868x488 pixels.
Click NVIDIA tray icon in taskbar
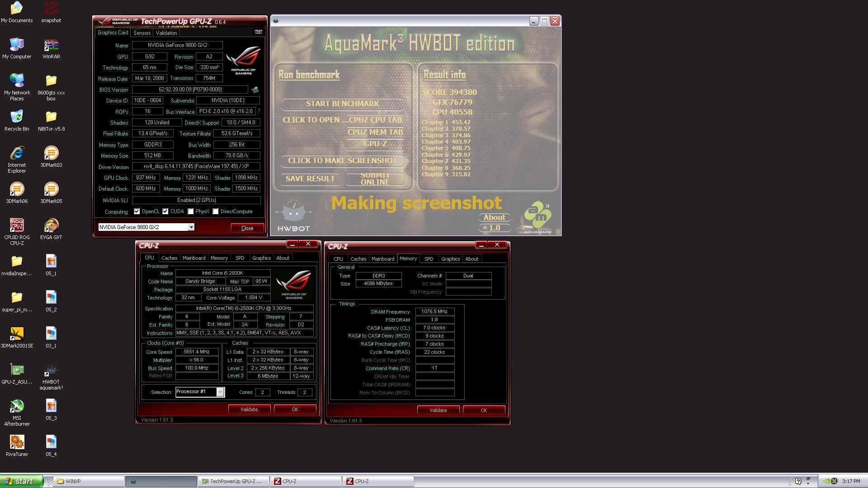pos(826,481)
